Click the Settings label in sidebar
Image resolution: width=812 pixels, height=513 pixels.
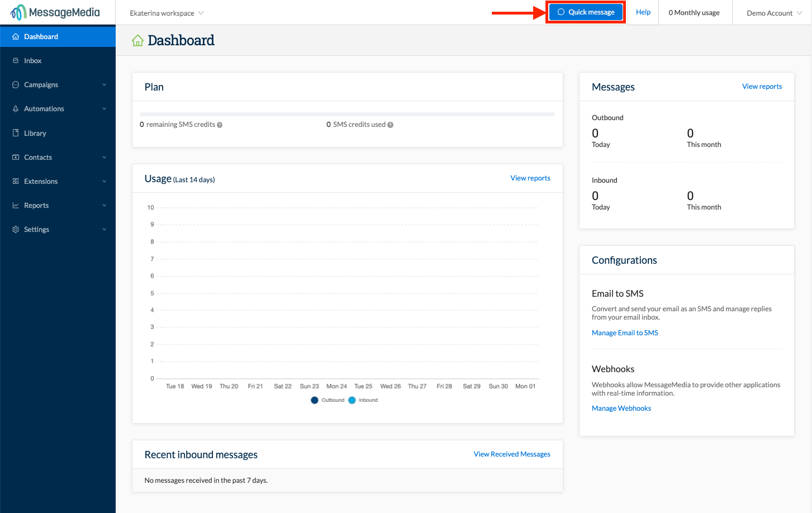36,230
